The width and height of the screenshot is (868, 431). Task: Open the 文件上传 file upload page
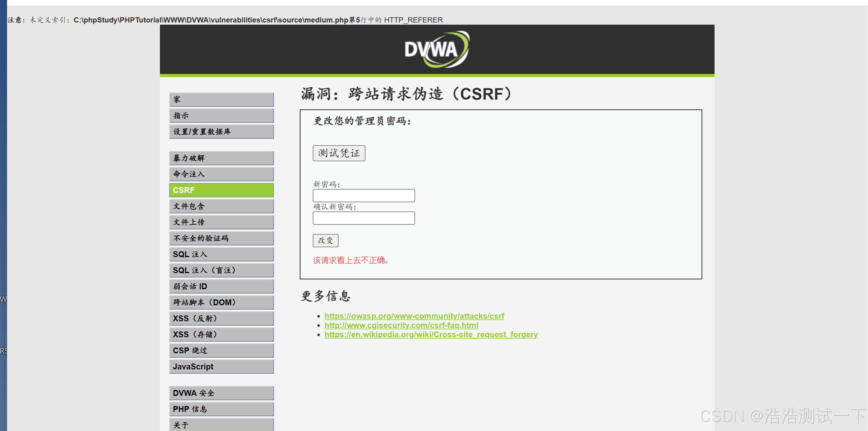click(x=221, y=222)
